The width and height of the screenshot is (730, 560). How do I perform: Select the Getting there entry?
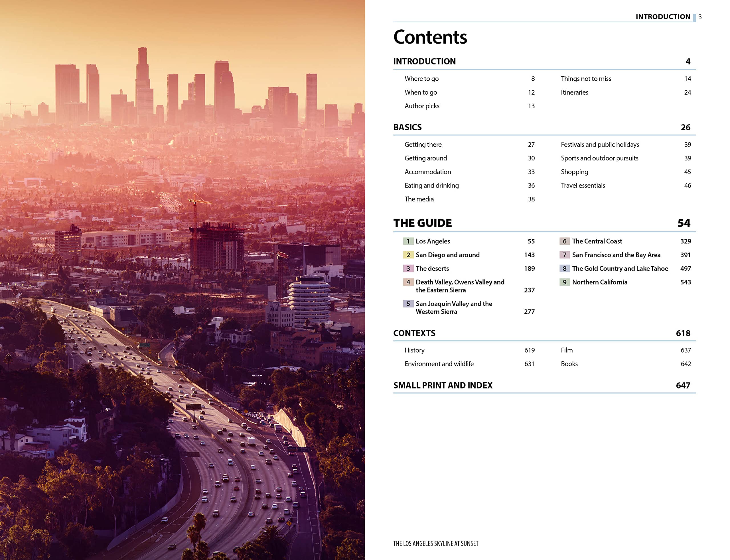click(x=423, y=144)
